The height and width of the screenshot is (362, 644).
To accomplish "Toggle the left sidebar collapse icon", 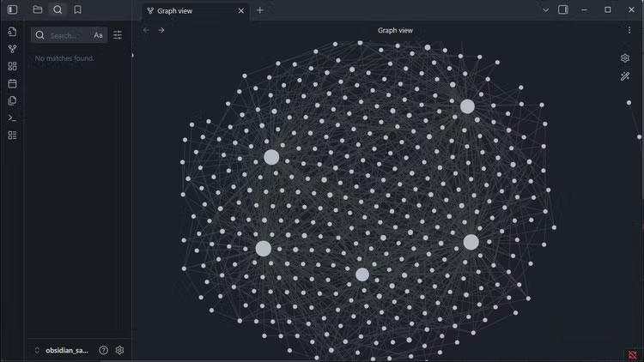I will coord(12,9).
